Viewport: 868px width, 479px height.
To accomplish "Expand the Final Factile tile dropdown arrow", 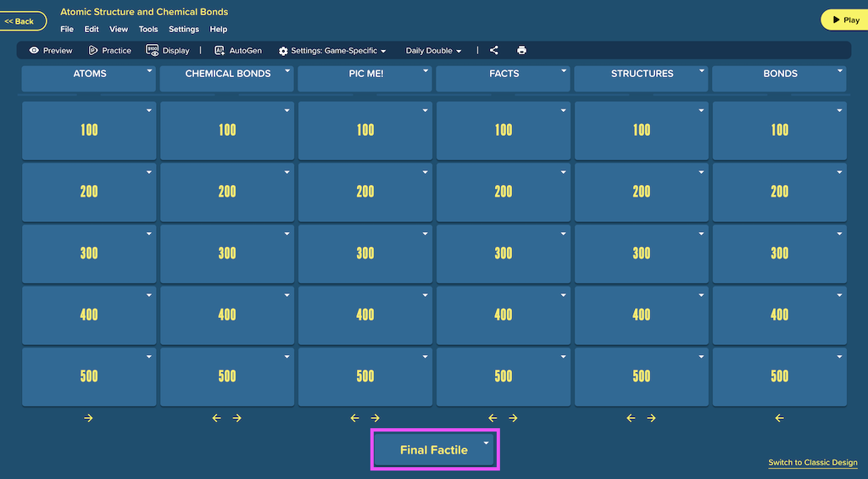I will pos(486,443).
